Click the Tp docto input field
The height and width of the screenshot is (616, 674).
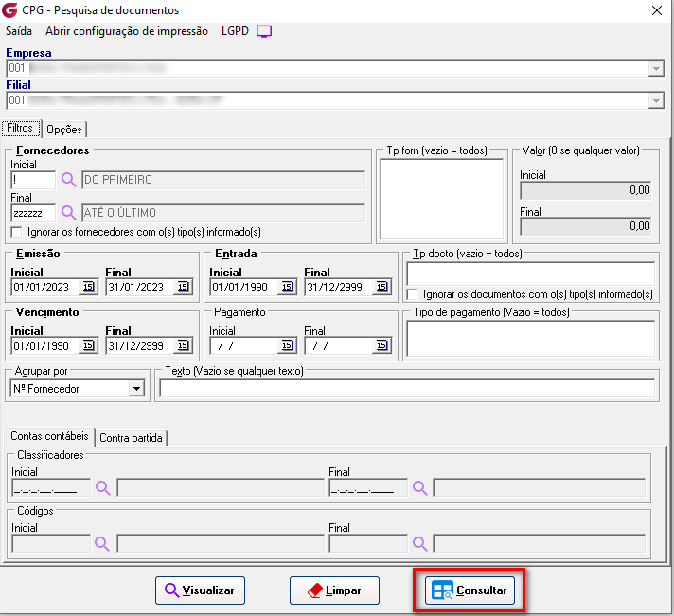530,273
